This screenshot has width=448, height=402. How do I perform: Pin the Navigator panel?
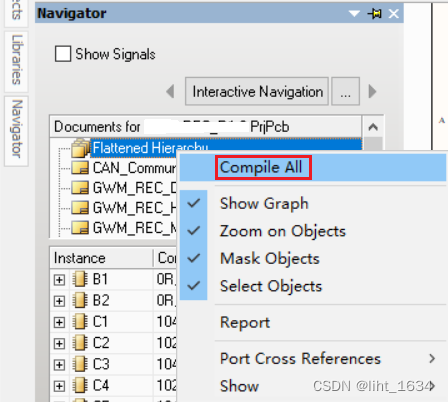click(x=375, y=14)
